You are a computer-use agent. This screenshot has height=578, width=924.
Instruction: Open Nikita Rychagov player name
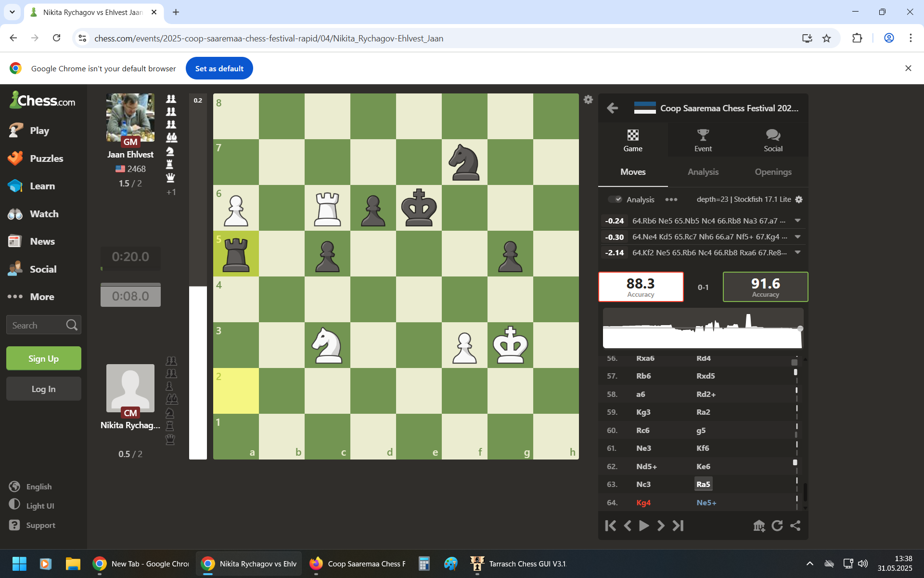[130, 425]
